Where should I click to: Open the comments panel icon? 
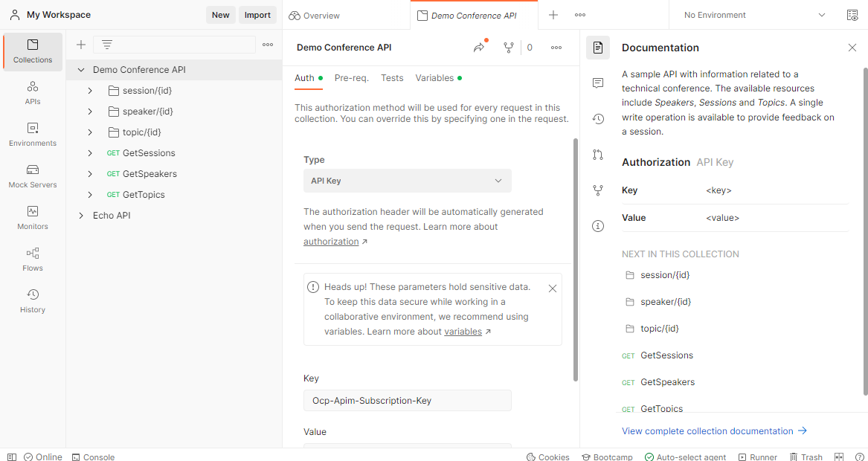point(598,83)
